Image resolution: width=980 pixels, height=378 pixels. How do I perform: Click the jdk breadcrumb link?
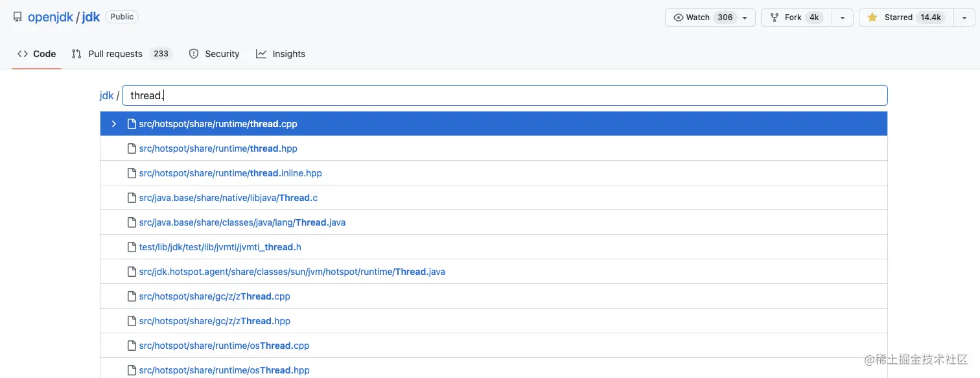pos(106,95)
